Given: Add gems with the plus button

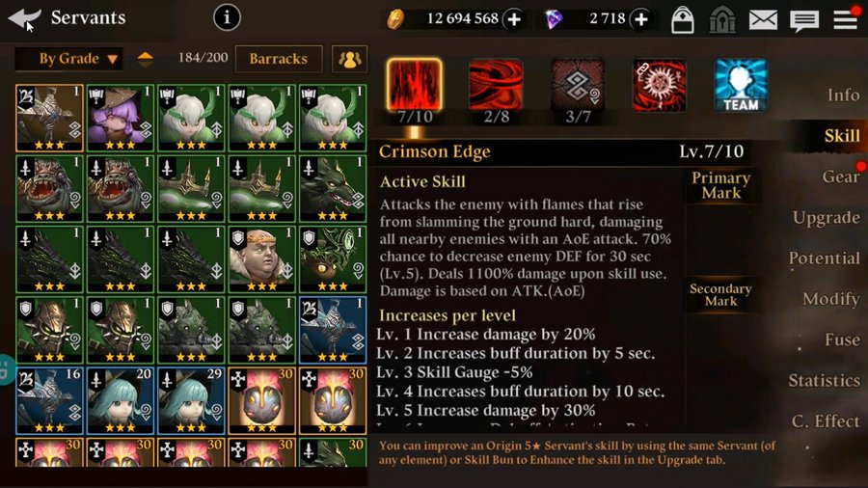Looking at the screenshot, I should pyautogui.click(x=640, y=19).
